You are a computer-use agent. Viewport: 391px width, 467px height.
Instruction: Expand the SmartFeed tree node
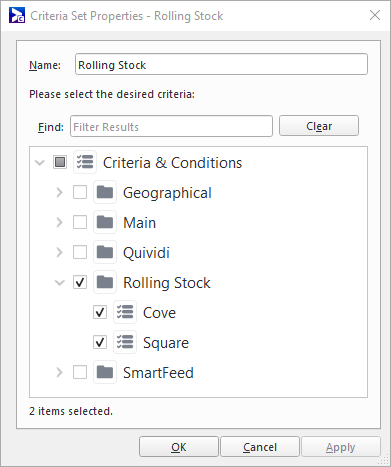click(x=59, y=372)
